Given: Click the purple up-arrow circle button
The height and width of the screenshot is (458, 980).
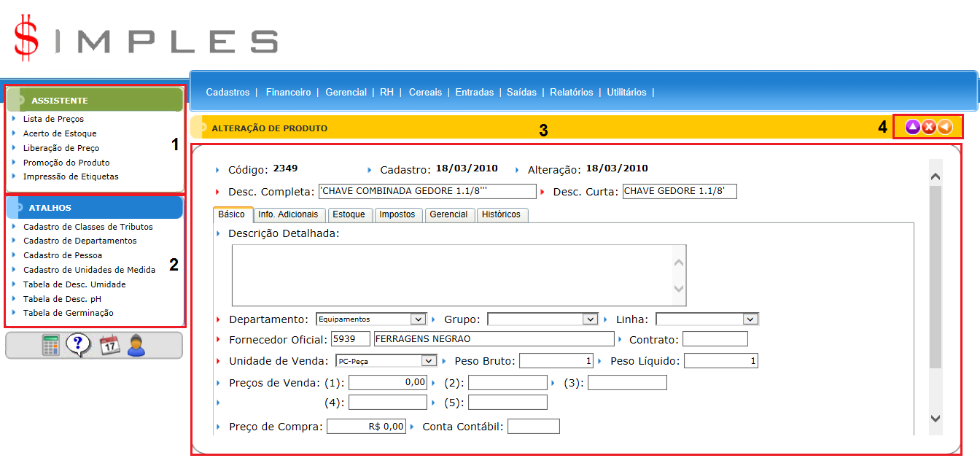Looking at the screenshot, I should 912,127.
